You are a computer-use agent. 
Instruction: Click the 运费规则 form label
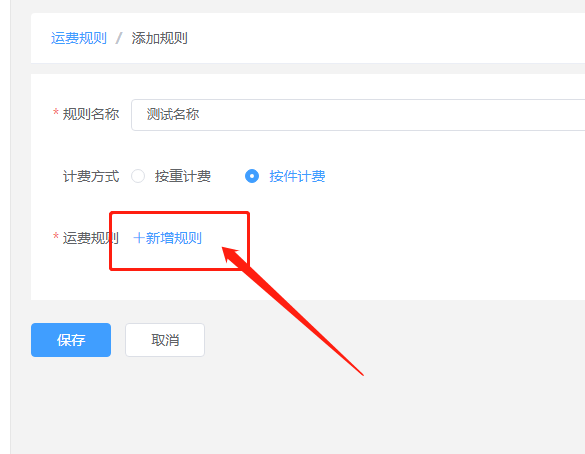(91, 238)
